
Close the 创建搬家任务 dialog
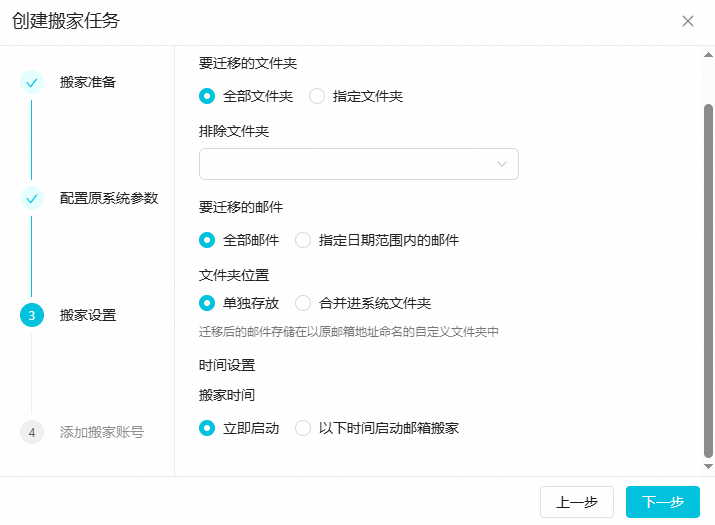click(688, 21)
